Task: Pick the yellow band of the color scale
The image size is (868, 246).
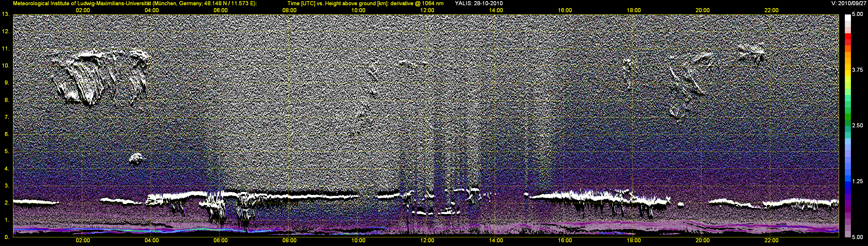Action: (x=847, y=74)
